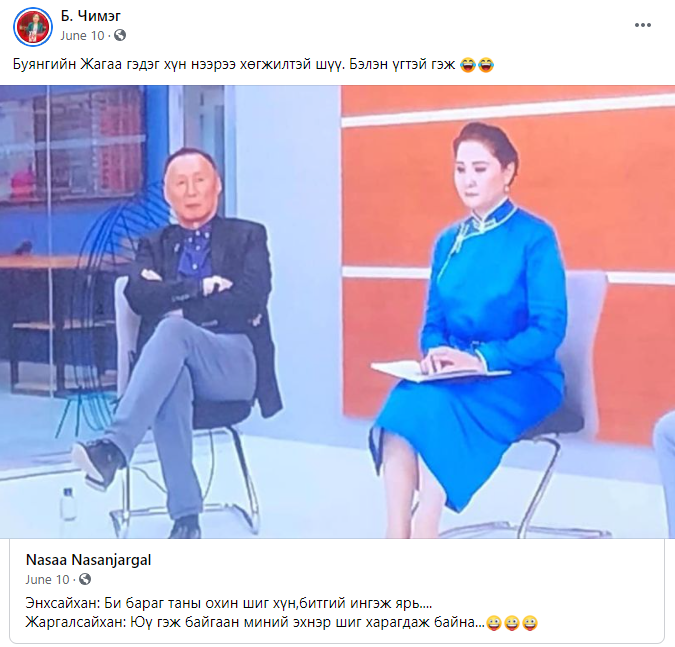Click the last grinning emoji in shared post
675x647 pixels.
[530, 623]
